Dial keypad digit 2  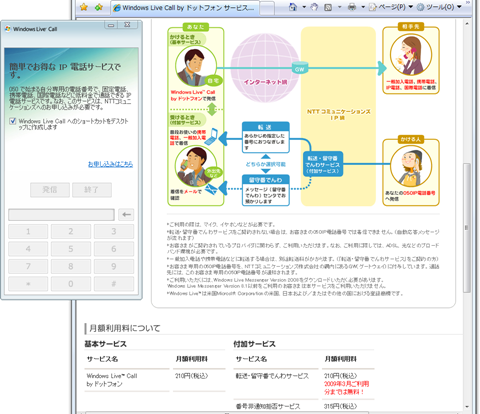(x=71, y=231)
